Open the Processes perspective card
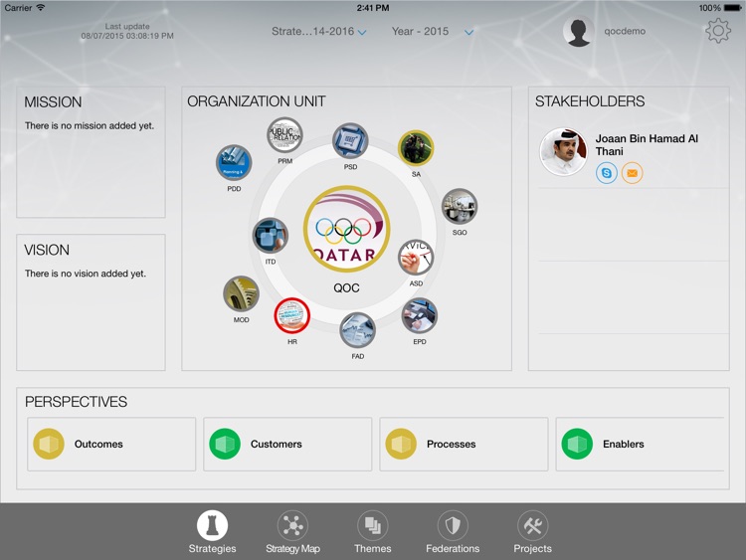Image resolution: width=746 pixels, height=560 pixels. [464, 445]
